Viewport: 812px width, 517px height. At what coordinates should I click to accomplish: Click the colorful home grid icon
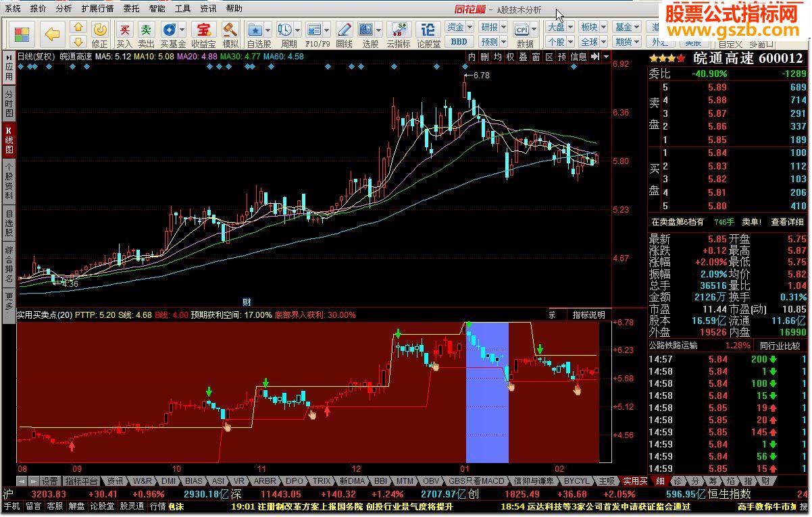[22, 34]
